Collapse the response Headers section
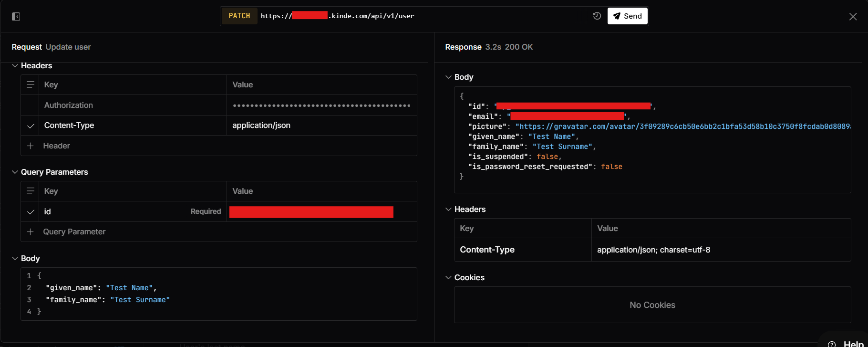 tap(448, 209)
